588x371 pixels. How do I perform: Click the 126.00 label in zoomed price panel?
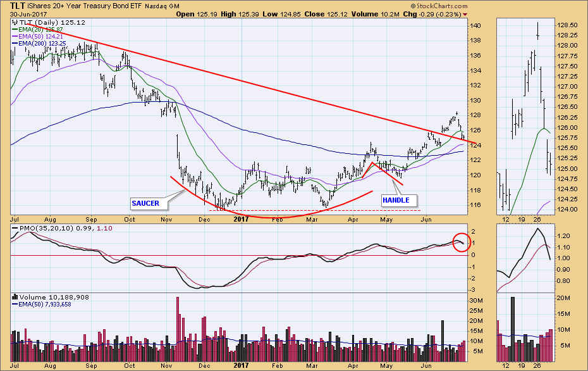567,128
